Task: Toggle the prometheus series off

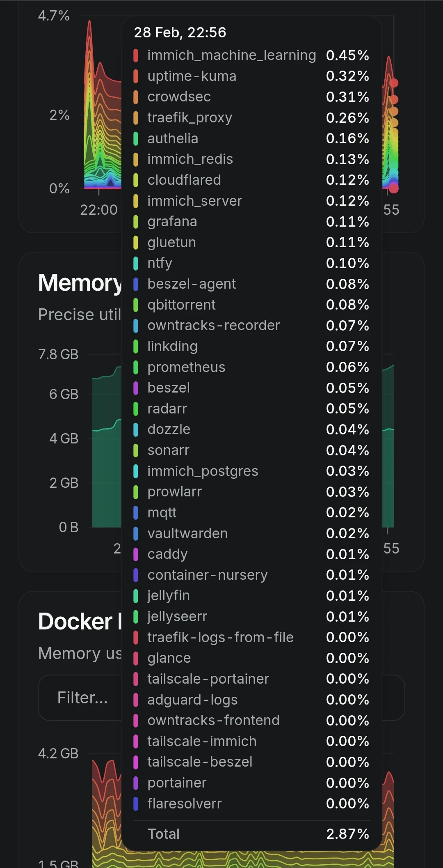Action: point(186,367)
